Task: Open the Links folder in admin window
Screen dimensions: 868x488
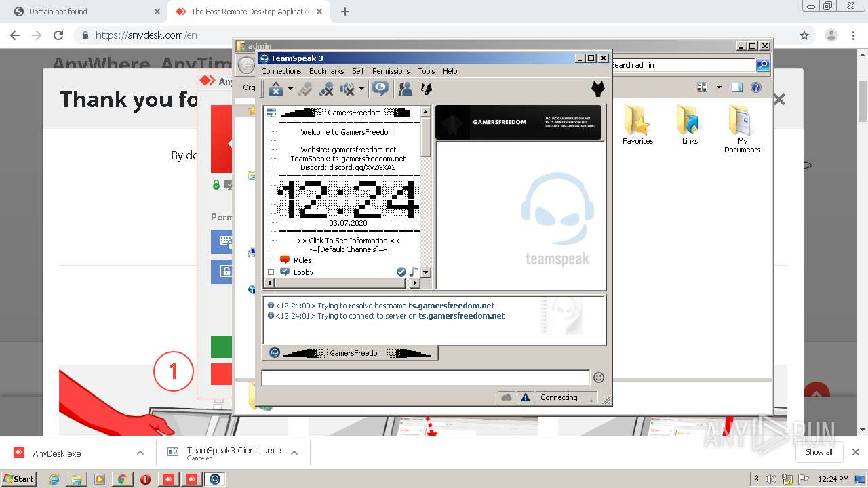Action: coord(690,125)
